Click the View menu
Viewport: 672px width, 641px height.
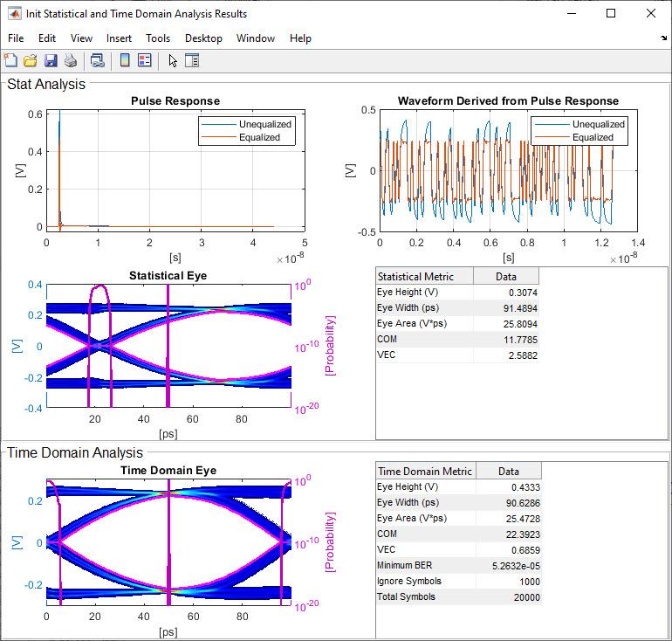pyautogui.click(x=81, y=38)
